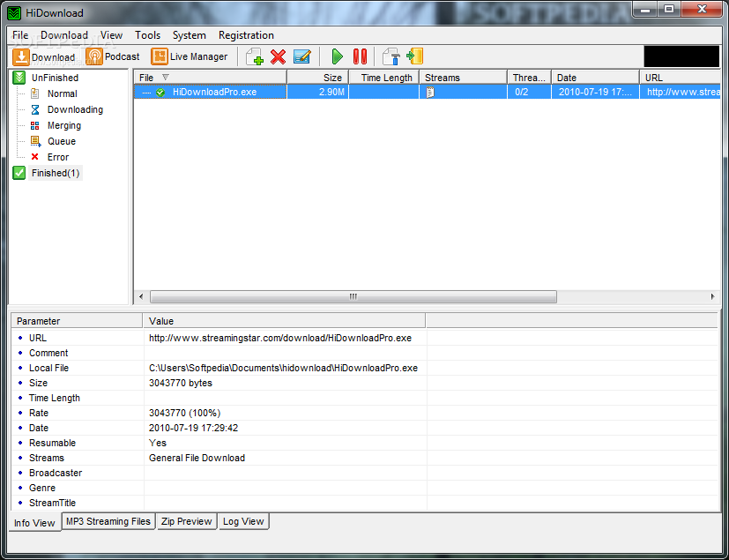Sort by Size column header
729x560 pixels.
318,78
